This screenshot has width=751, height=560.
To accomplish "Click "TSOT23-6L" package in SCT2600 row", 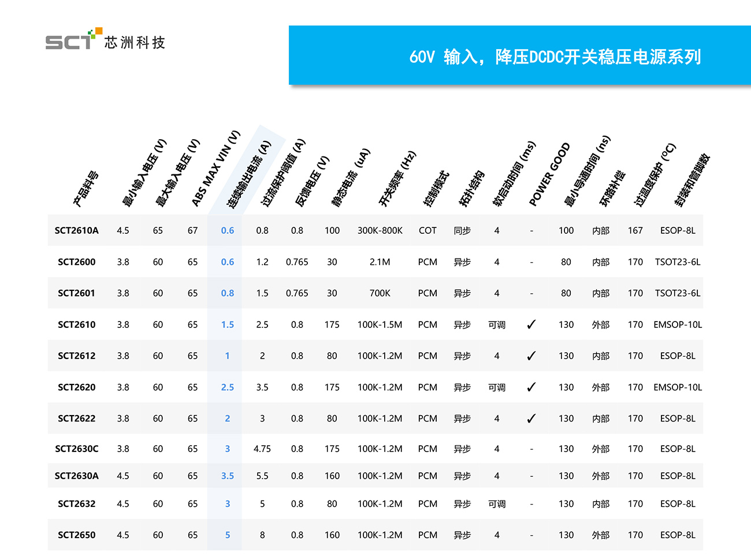I will coord(678,262).
